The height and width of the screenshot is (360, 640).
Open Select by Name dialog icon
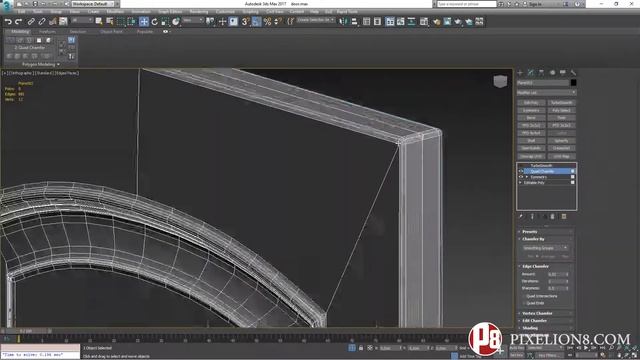(x=110, y=21)
